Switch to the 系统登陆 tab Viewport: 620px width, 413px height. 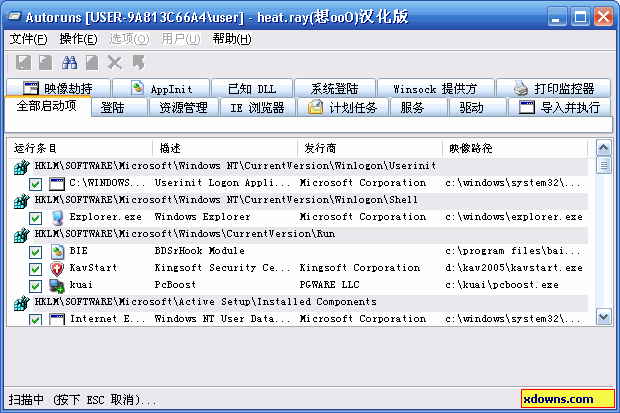335,88
